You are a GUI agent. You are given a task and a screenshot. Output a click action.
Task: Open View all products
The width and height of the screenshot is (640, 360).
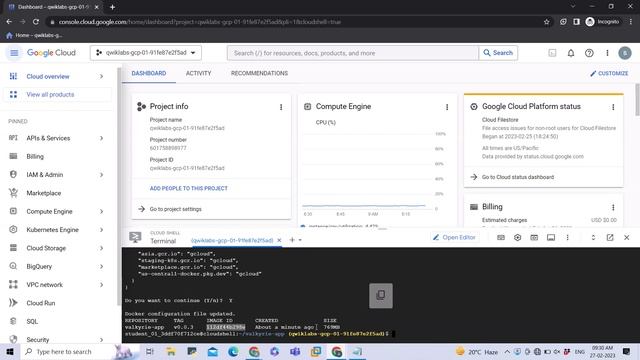[50, 94]
